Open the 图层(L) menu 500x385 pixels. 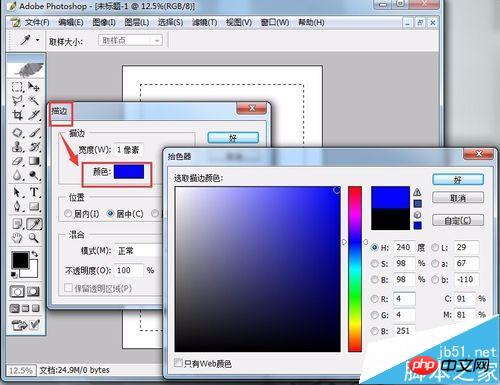coord(136,23)
